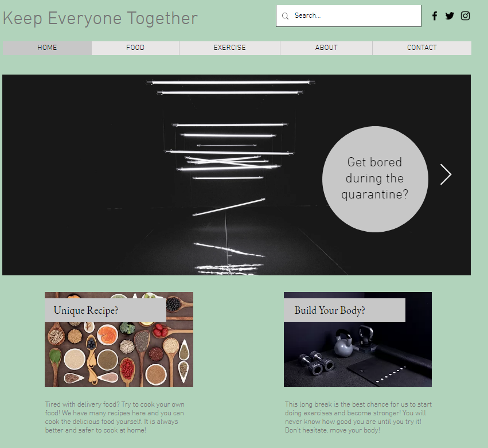
Task: Click the Build Your Body? label
Action: [x=330, y=310]
